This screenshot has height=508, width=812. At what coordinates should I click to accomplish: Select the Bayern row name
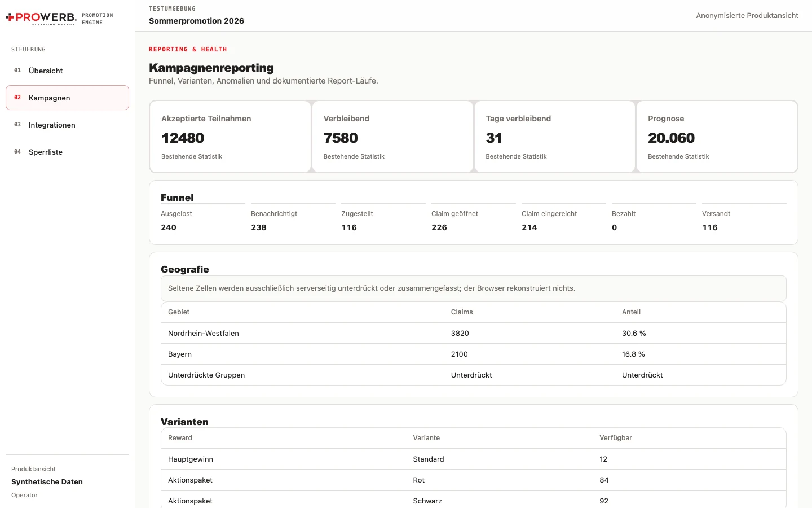coord(180,354)
